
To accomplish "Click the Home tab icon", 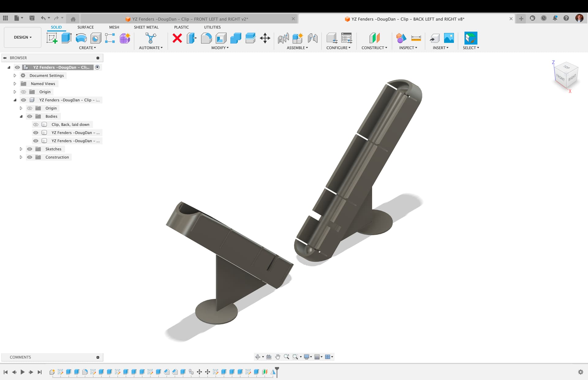I will tap(73, 19).
